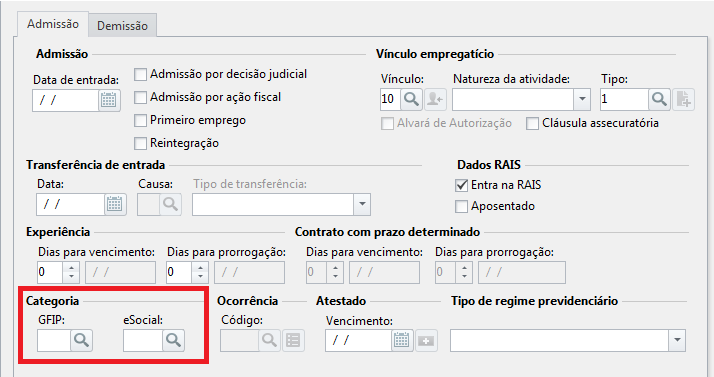
Task: Search Causa with magnifier icon
Action: (170, 204)
